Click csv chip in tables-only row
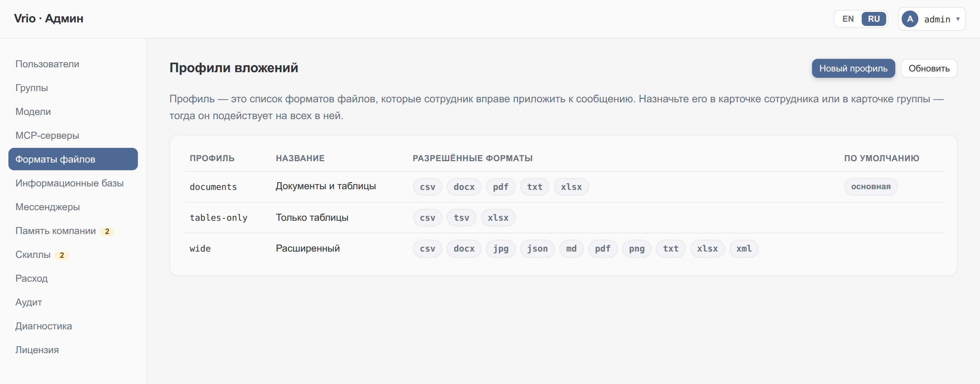Image resolution: width=980 pixels, height=384 pixels. click(427, 218)
